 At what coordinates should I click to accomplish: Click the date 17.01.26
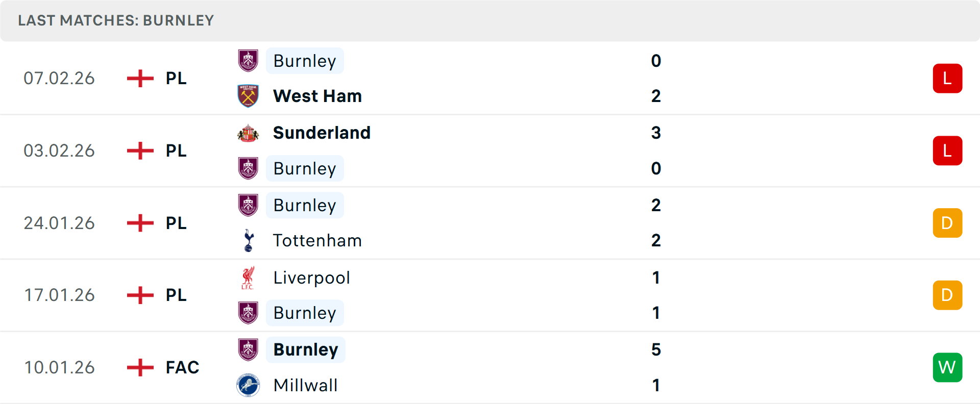[59, 295]
